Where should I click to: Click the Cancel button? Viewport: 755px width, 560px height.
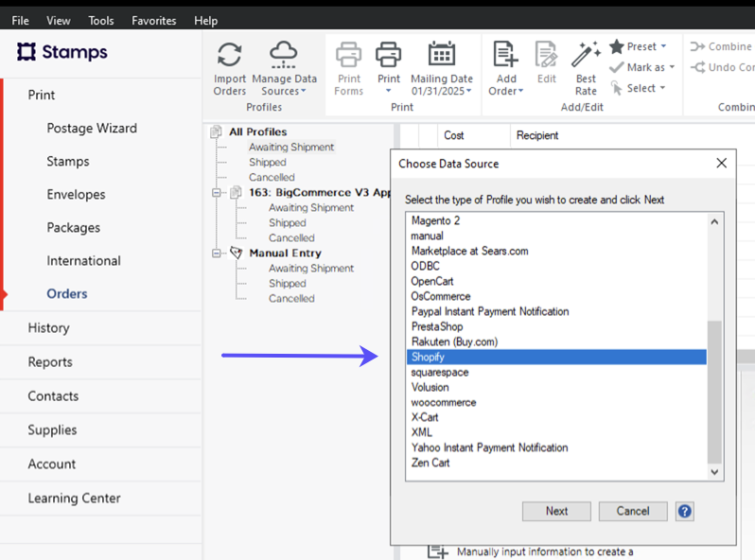coord(633,511)
